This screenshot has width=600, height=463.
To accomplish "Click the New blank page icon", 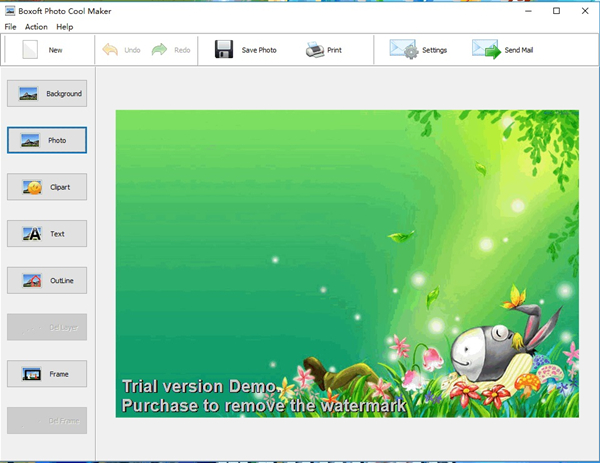I will pos(30,50).
